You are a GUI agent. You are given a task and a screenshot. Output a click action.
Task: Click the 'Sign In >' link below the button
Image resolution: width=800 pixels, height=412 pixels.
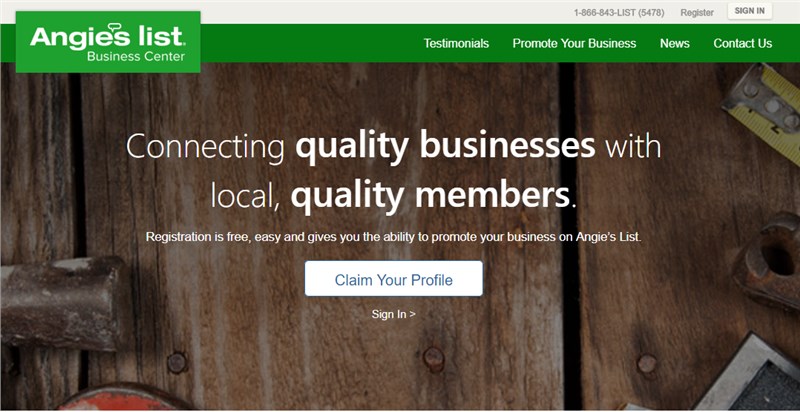(x=393, y=314)
